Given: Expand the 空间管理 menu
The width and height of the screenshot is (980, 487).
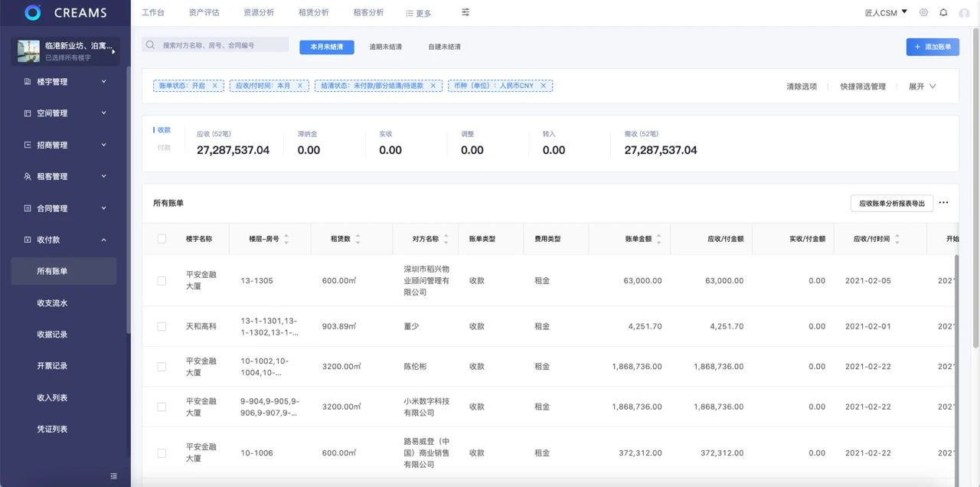Looking at the screenshot, I should (x=104, y=113).
